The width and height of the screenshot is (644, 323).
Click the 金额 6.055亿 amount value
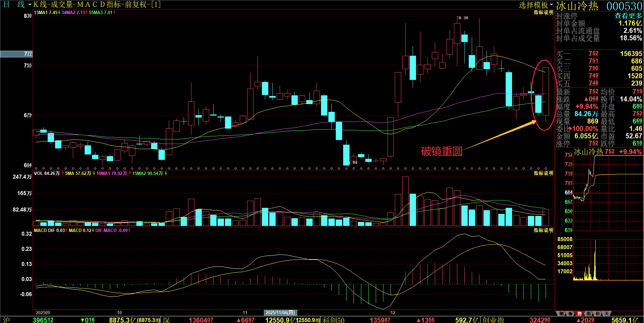[x=586, y=136]
